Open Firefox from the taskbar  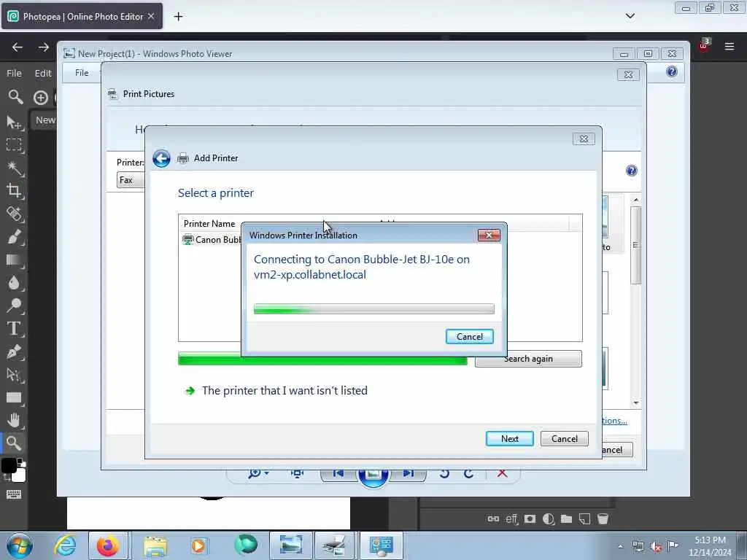(x=108, y=545)
